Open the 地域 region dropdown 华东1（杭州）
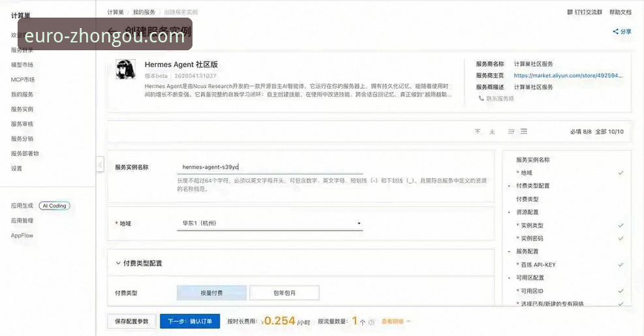 pos(270,223)
